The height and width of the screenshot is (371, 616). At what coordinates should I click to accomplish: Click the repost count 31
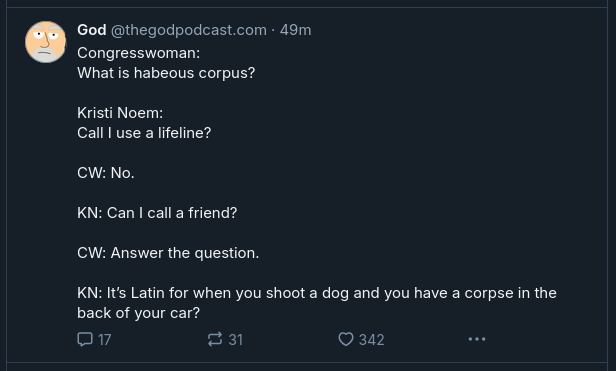(x=236, y=340)
